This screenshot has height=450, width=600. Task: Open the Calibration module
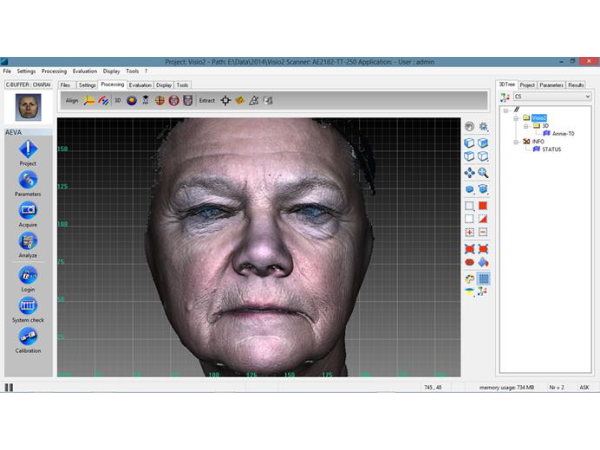(28, 341)
